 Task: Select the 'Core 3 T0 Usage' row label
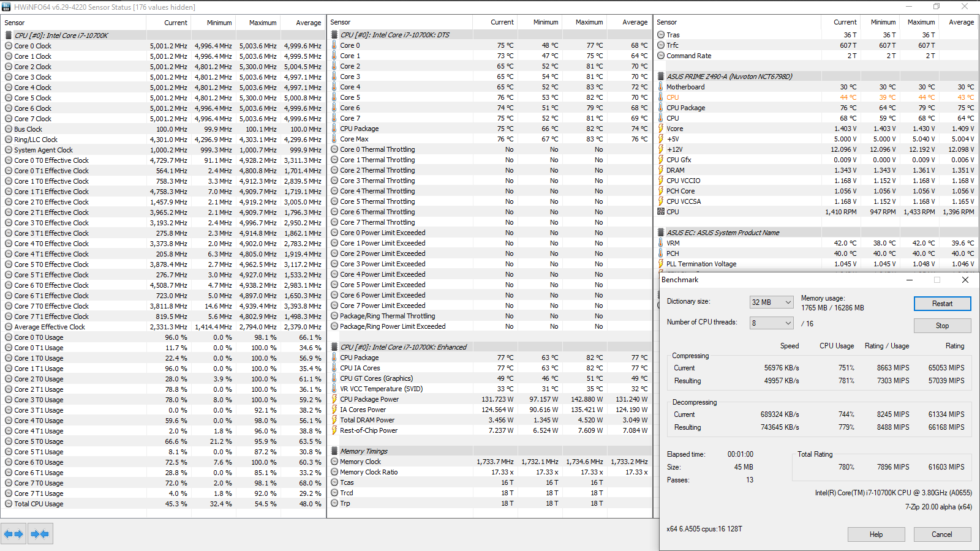39,400
